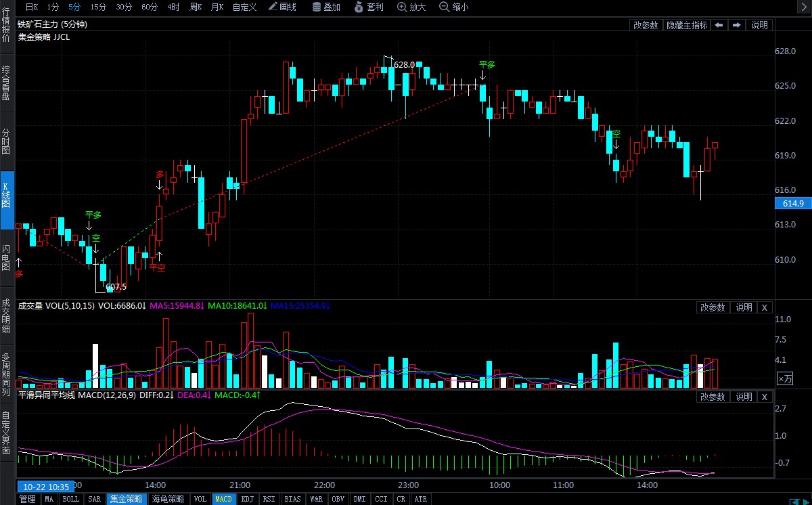This screenshot has width=812, height=505.
Task: Switch to 60分 period
Action: 150,7
